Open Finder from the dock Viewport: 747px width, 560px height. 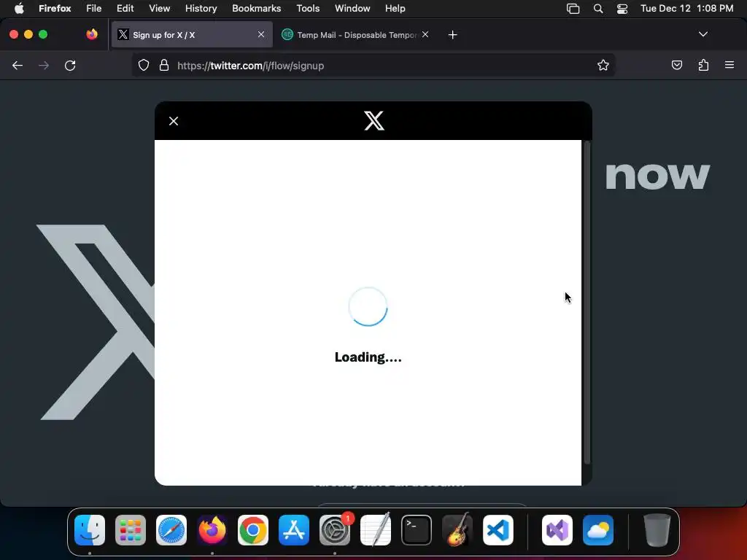90,530
